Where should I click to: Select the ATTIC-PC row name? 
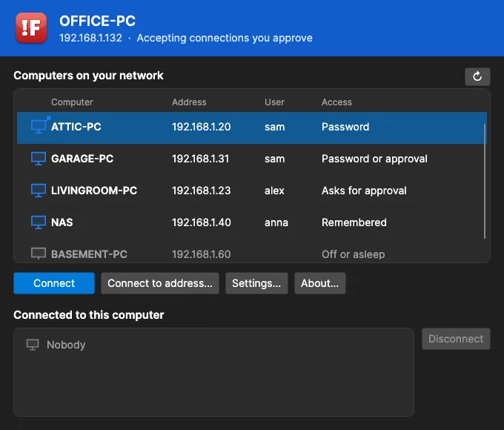pos(76,127)
